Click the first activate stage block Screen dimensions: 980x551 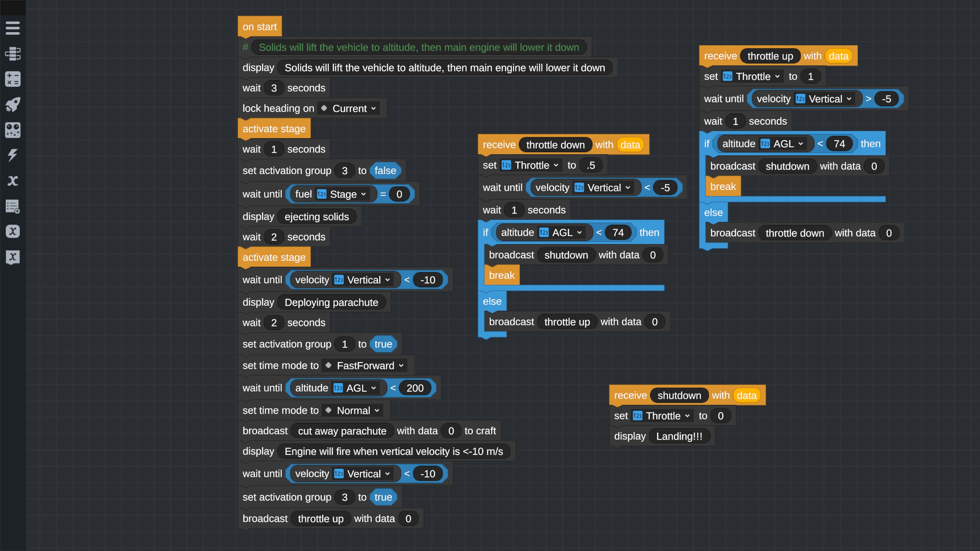(x=274, y=129)
